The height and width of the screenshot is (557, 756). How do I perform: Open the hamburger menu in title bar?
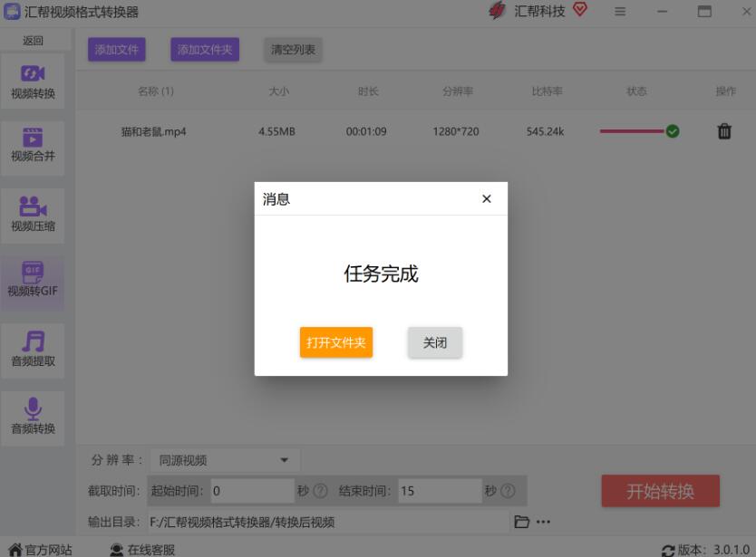(x=620, y=12)
